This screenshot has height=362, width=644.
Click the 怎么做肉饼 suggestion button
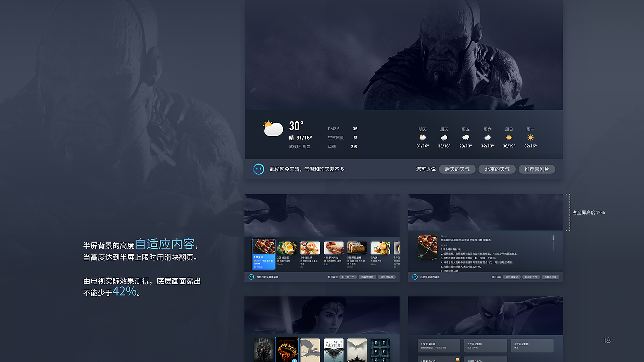point(368,277)
